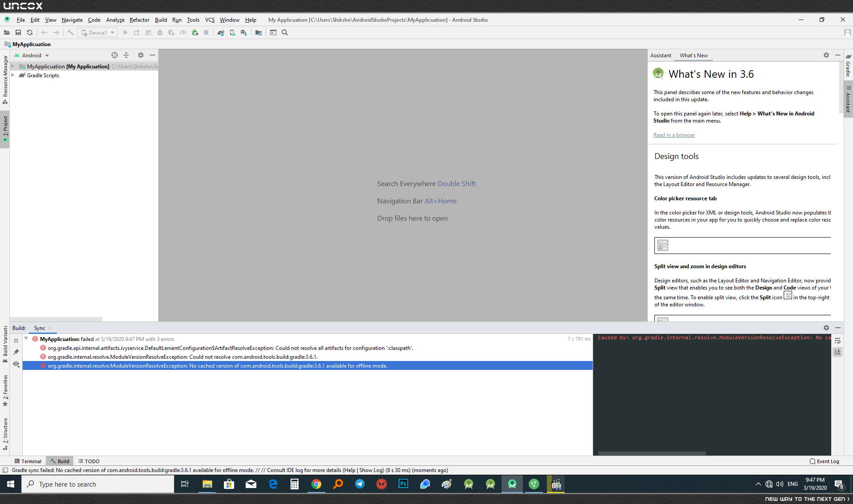Open the Project Structure icon

click(259, 32)
